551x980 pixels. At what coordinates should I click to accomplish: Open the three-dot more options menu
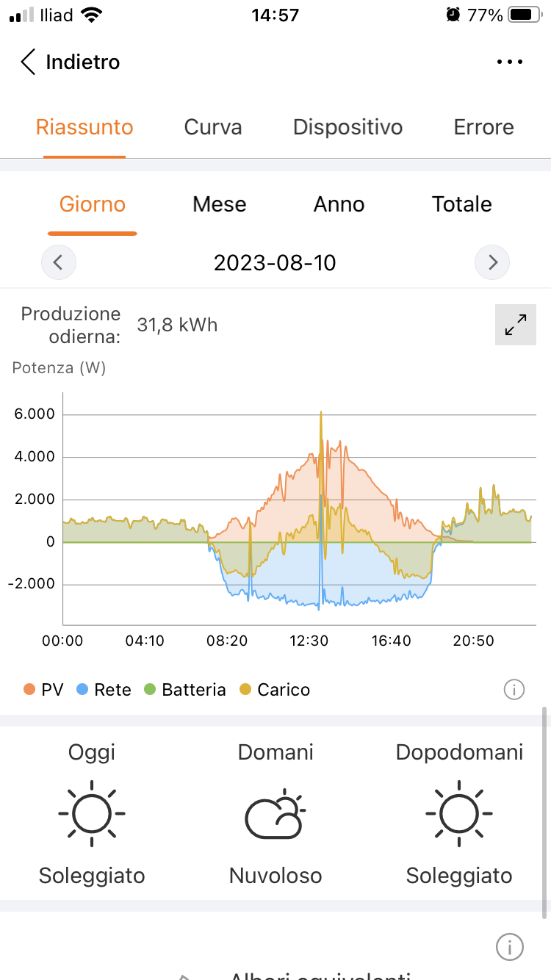click(x=510, y=62)
